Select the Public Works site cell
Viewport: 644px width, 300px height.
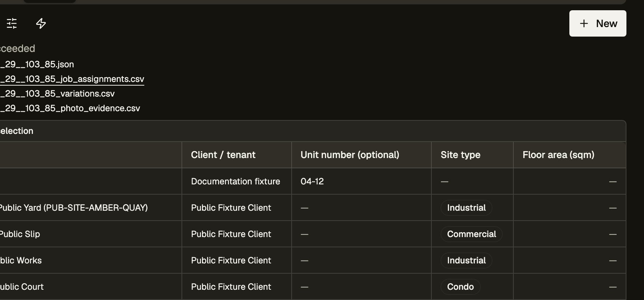point(91,260)
